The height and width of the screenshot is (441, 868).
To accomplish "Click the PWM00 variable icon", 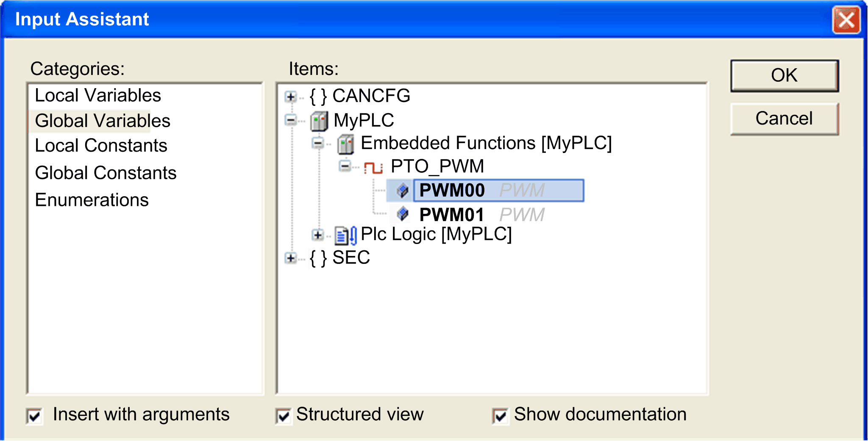I will coord(402,191).
